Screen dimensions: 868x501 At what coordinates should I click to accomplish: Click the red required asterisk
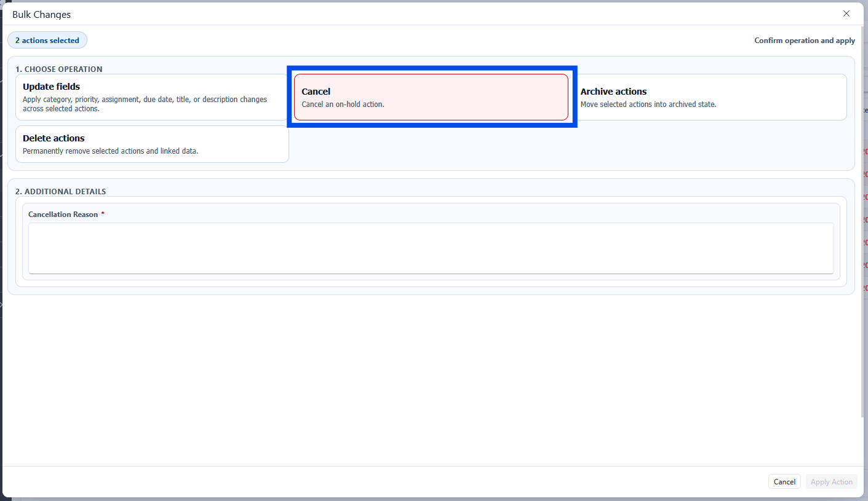tap(103, 214)
